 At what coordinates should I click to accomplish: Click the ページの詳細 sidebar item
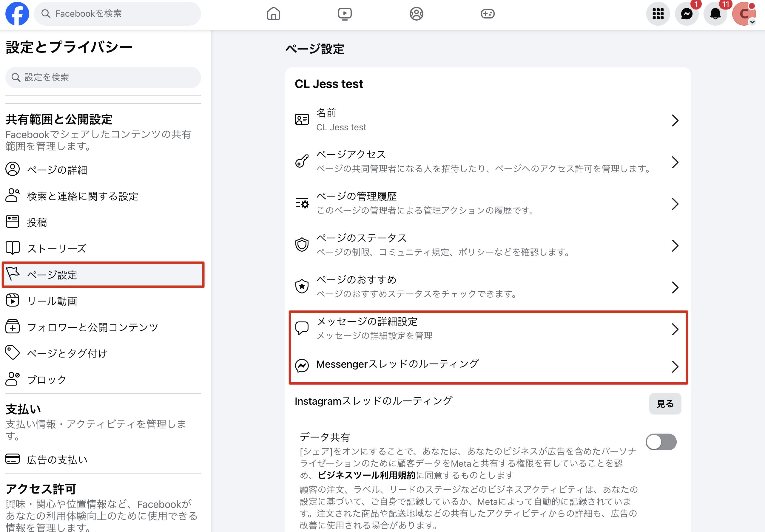coord(103,170)
